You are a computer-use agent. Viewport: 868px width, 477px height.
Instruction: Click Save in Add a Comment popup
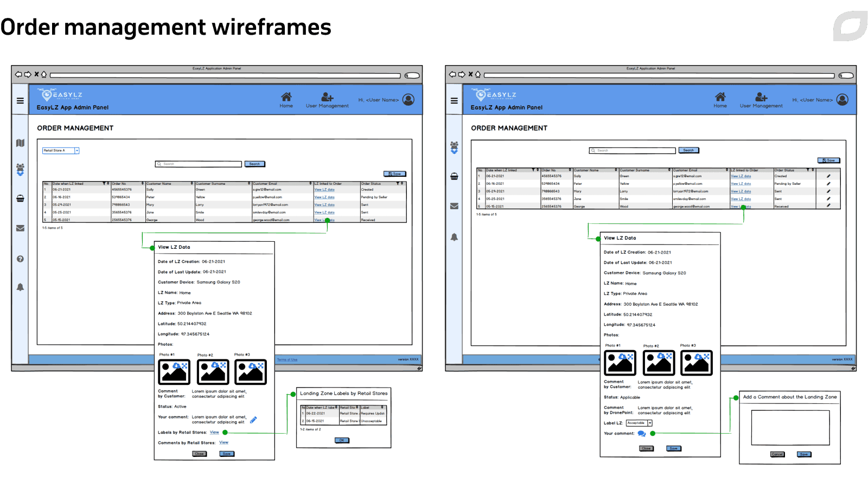[x=804, y=454]
